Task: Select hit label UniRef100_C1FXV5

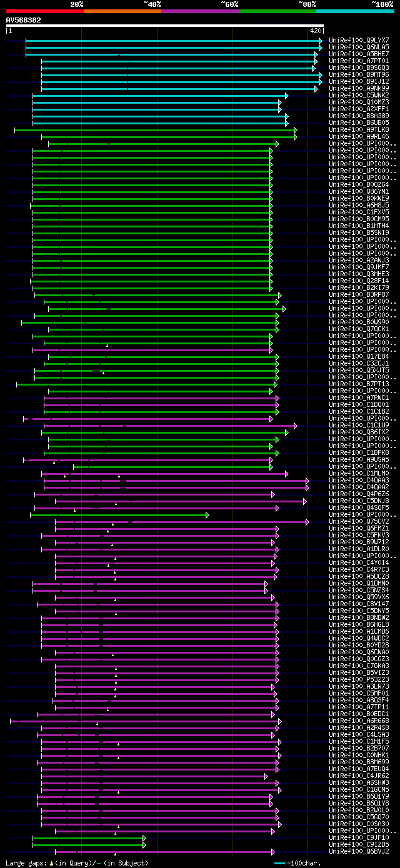Action: point(359,212)
